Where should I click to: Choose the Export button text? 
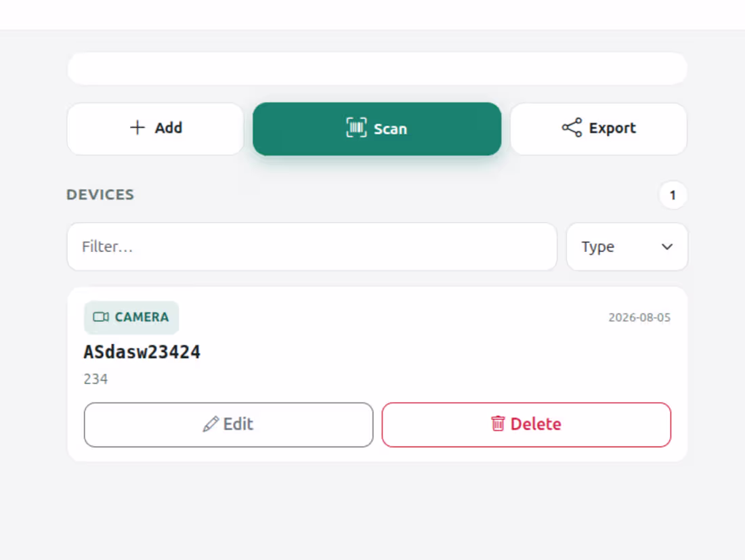(x=612, y=128)
